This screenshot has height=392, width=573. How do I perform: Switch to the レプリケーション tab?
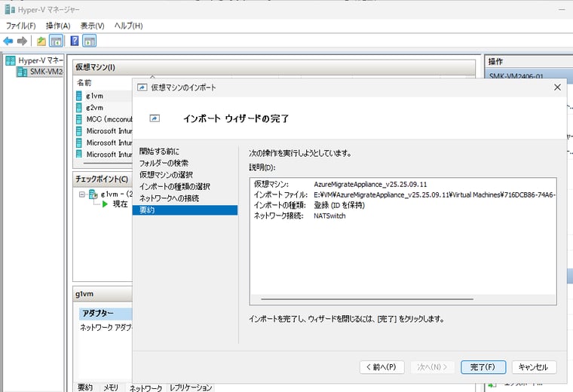[x=191, y=387]
